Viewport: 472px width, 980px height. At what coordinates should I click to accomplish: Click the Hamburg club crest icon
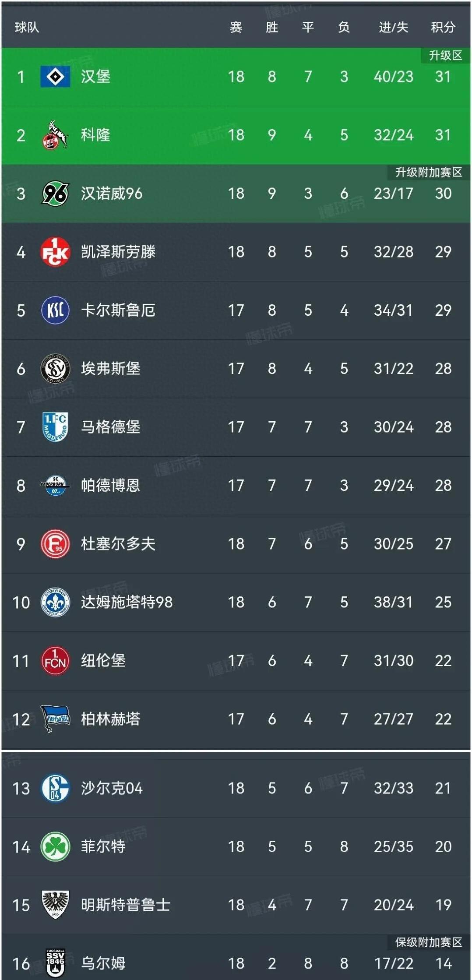point(55,75)
